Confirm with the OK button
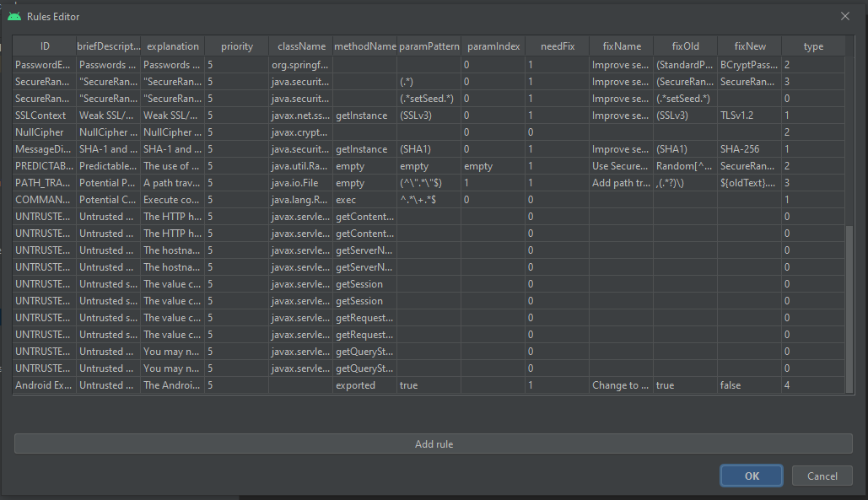Viewport: 868px width, 500px height. click(752, 476)
